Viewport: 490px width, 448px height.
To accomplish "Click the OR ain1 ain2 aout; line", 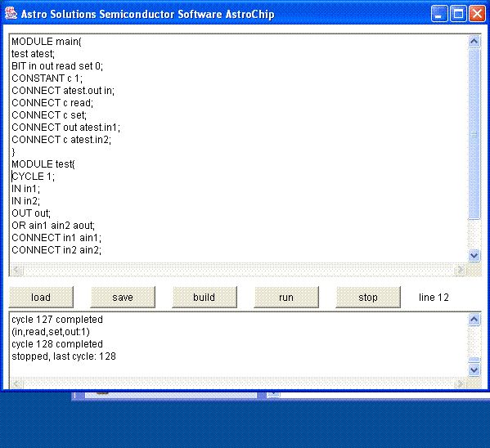I will 53,226.
